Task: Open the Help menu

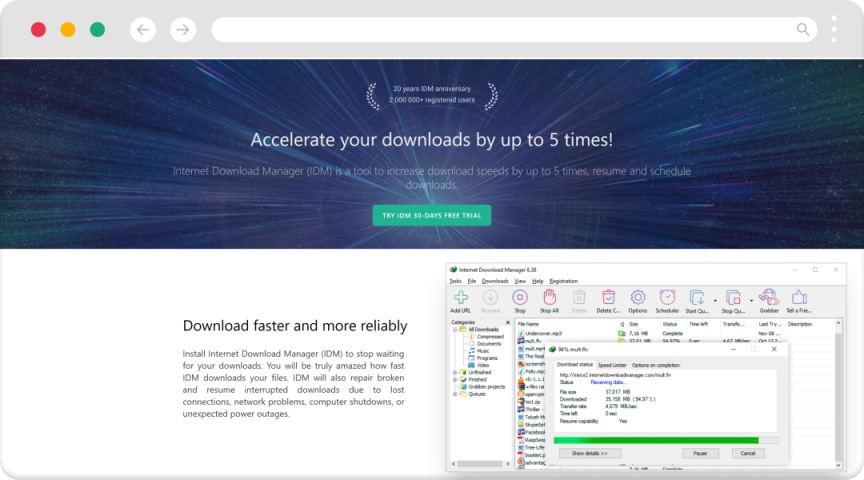Action: coord(537,281)
